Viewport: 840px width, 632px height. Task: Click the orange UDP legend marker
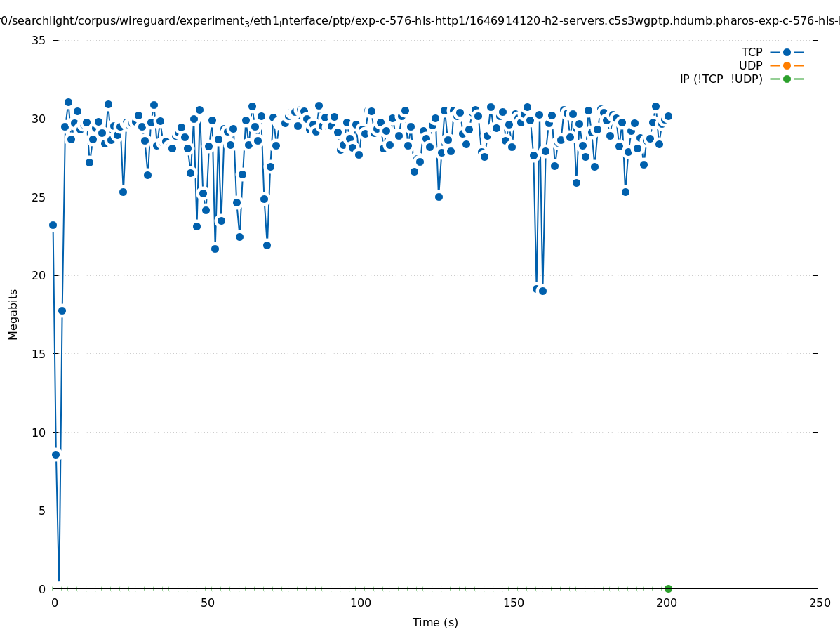click(787, 66)
